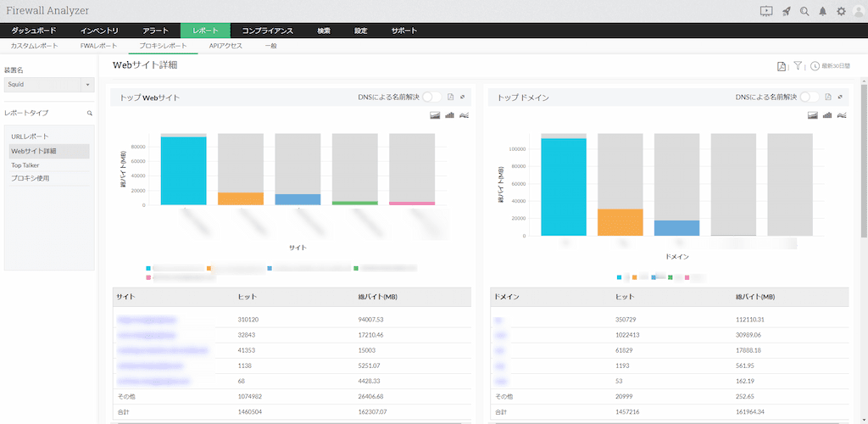The height and width of the screenshot is (424, 868).
Task: Export Webサイト詳細 report as PDF
Action: tap(782, 66)
